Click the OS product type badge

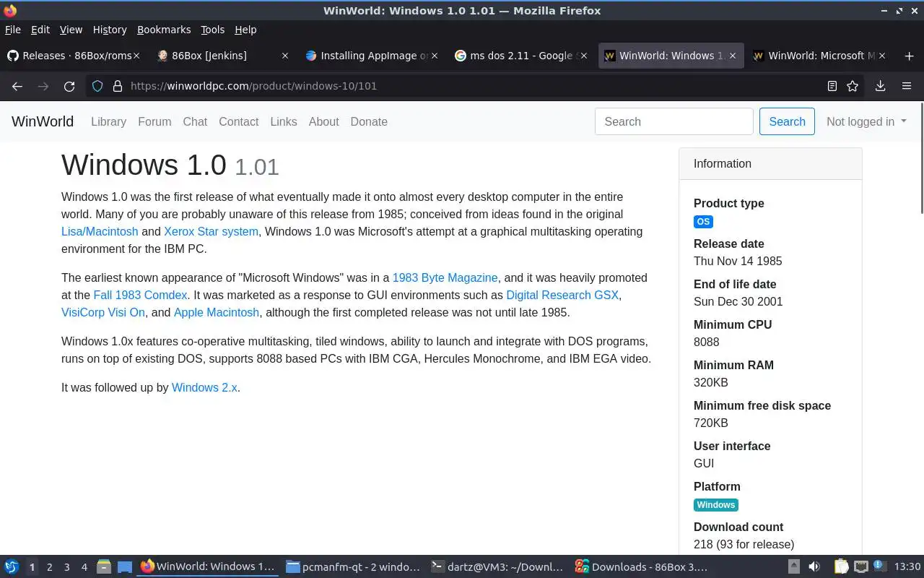pos(703,222)
